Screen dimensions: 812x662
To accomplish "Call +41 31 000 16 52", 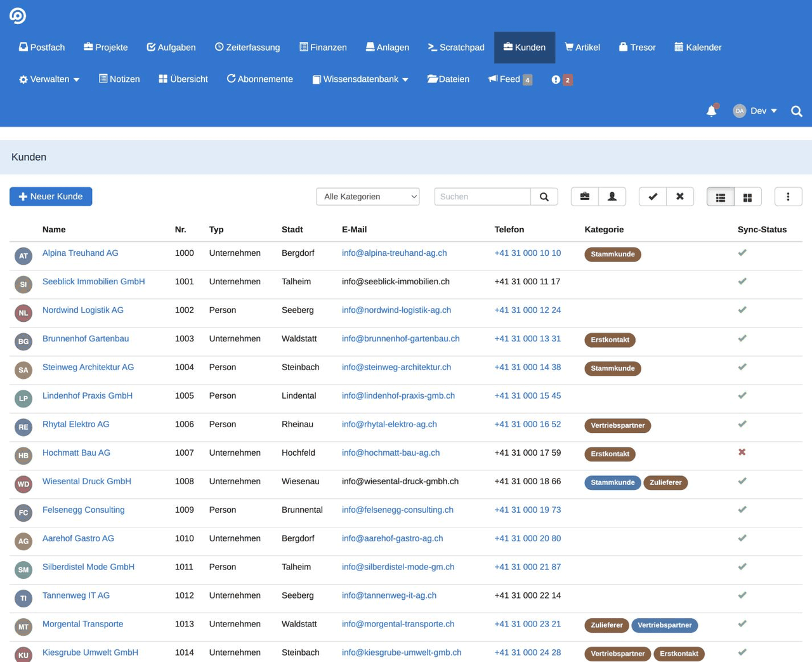I will point(528,424).
